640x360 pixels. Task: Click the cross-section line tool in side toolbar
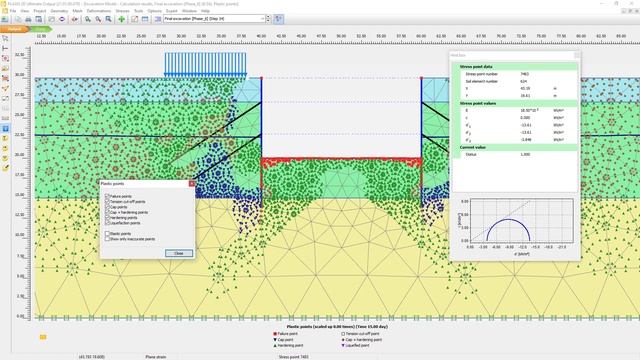coord(5,89)
